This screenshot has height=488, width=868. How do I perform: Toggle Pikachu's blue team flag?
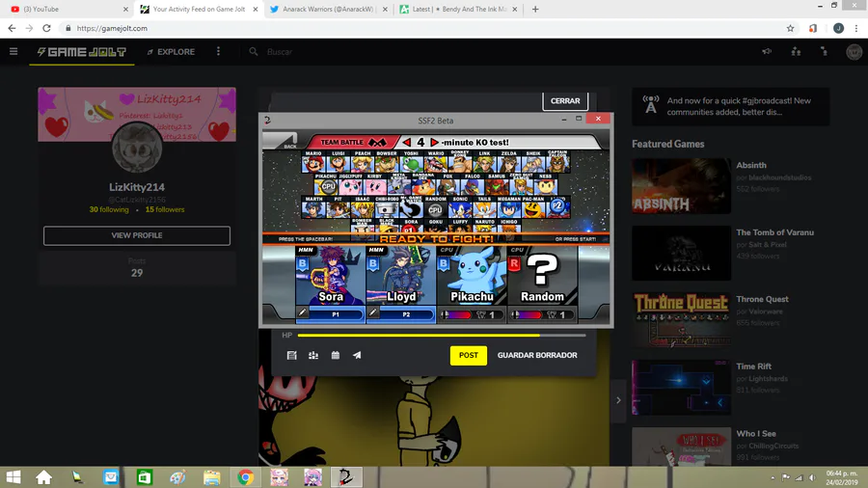pyautogui.click(x=444, y=264)
